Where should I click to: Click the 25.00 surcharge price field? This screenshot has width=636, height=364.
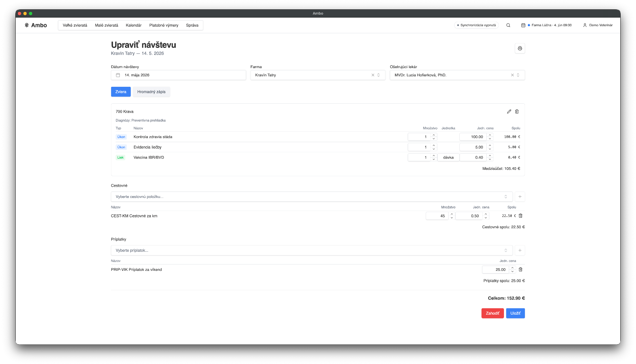496,269
